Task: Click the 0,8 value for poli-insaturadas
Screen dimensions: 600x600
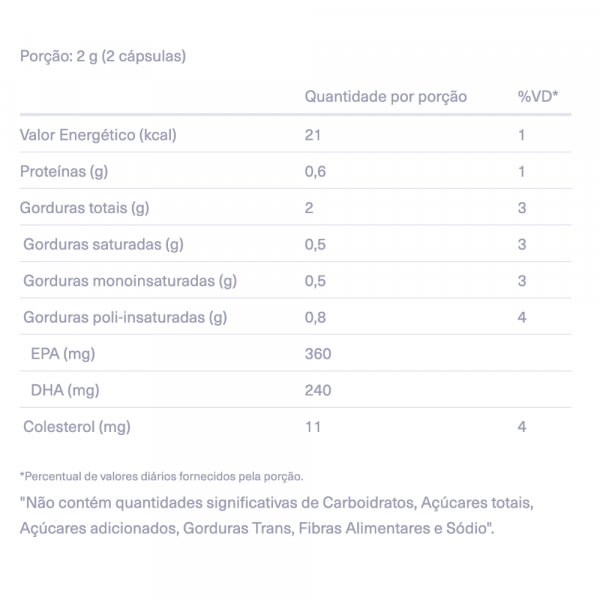Action: [315, 318]
